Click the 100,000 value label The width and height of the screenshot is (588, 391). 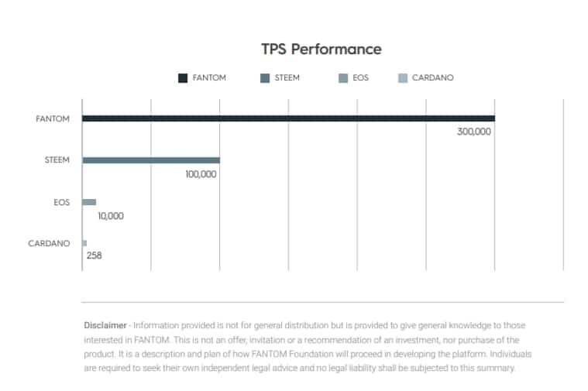tap(201, 174)
